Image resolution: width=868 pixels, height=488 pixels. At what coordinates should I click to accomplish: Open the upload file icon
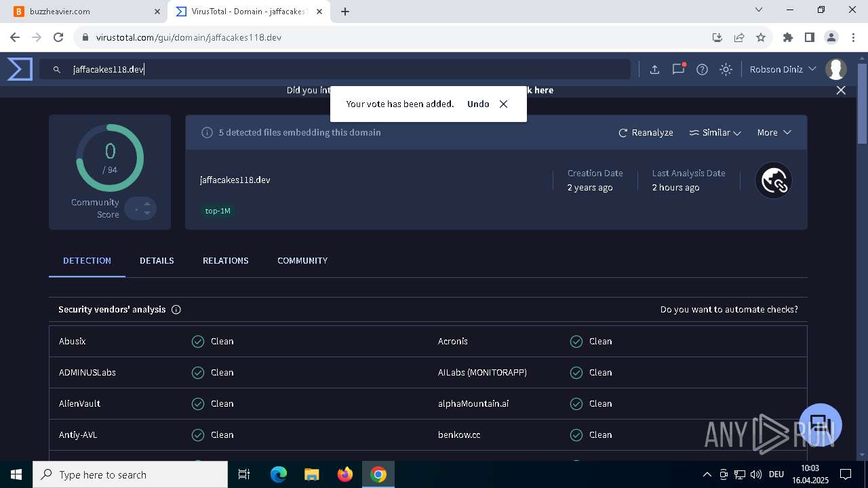pos(654,69)
